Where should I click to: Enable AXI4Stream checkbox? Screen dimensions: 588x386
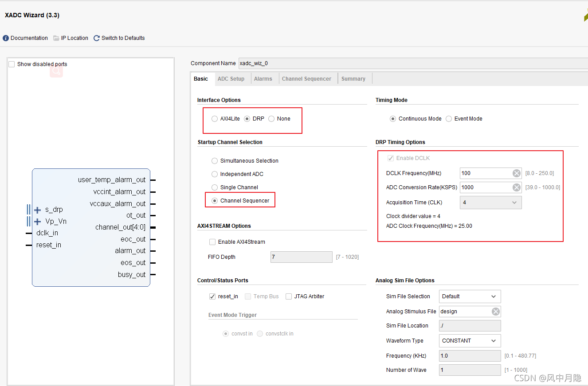(212, 242)
